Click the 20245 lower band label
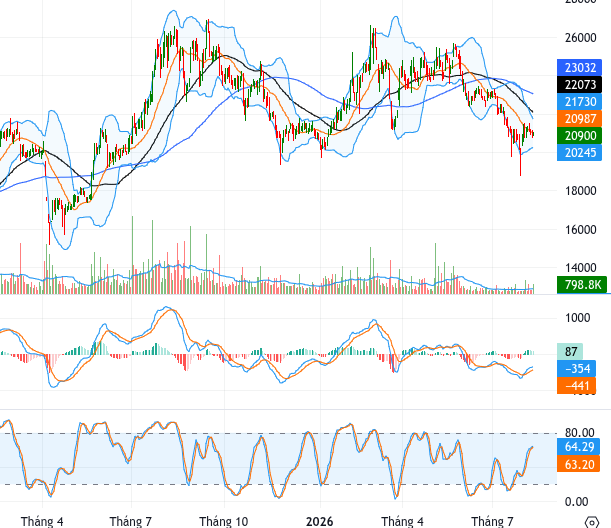The image size is (611, 528). click(579, 152)
